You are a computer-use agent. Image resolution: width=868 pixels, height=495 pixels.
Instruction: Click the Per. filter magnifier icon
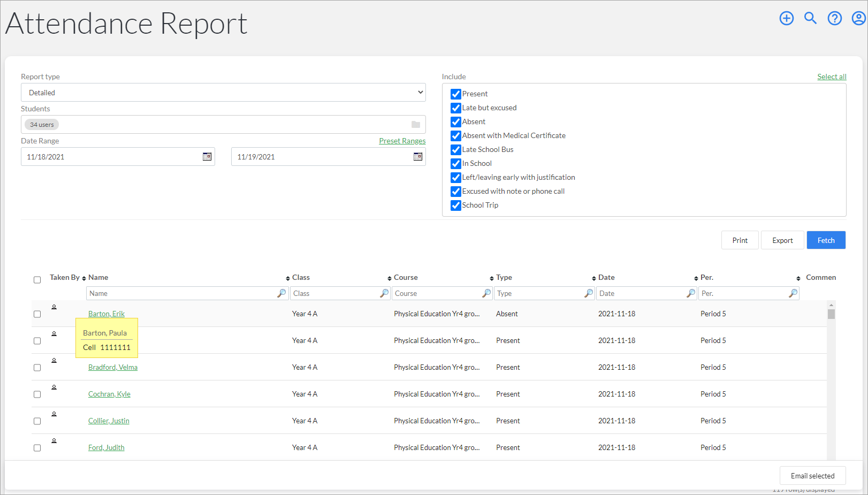pyautogui.click(x=793, y=293)
